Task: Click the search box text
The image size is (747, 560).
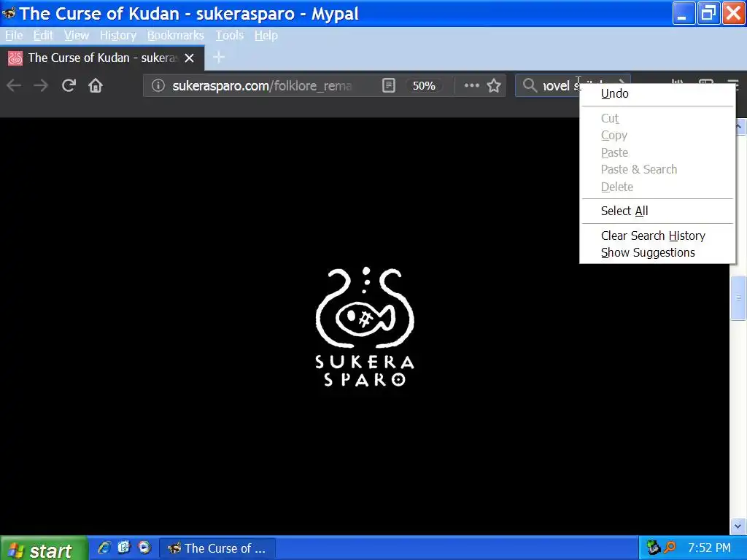Action: tap(560, 86)
